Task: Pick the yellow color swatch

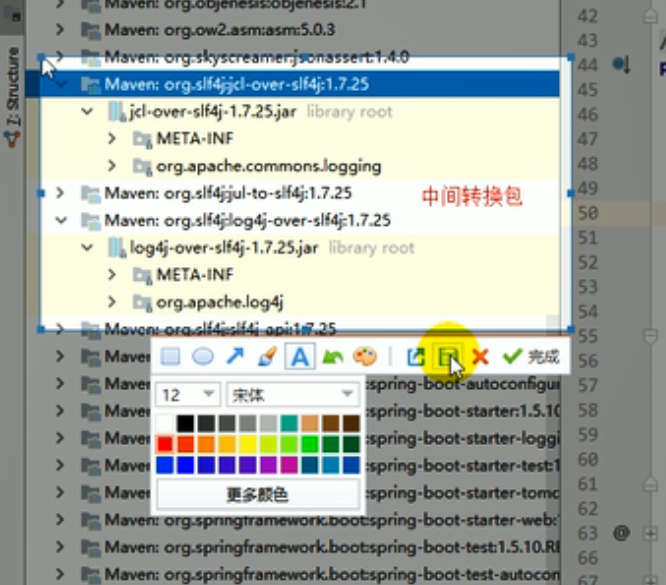Action: pyautogui.click(x=248, y=444)
